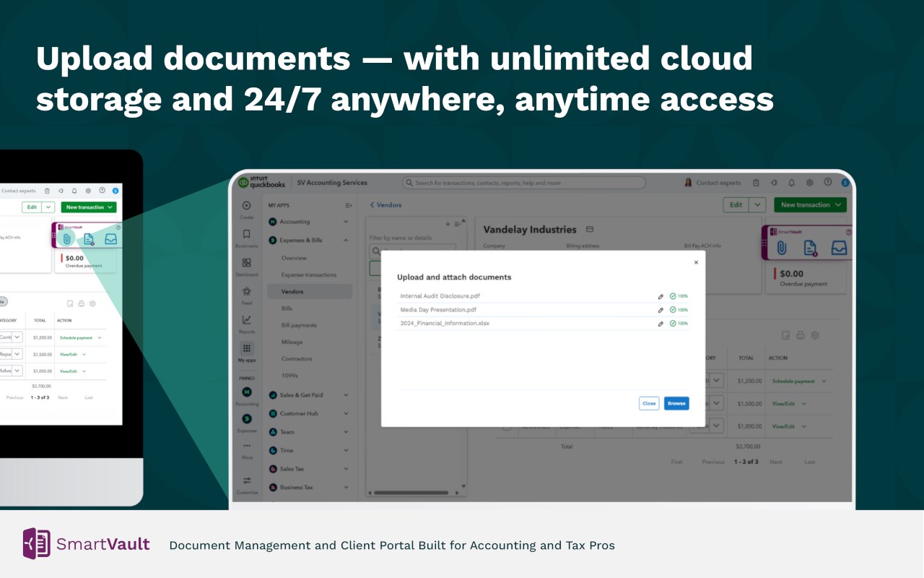Select Overview under Expenses & Bills
The width and height of the screenshot is (924, 578).
click(294, 258)
